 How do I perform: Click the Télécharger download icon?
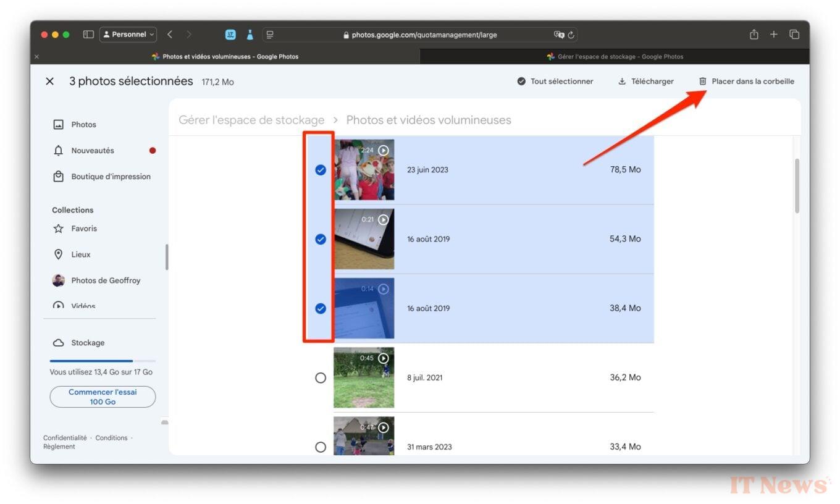[x=622, y=82]
